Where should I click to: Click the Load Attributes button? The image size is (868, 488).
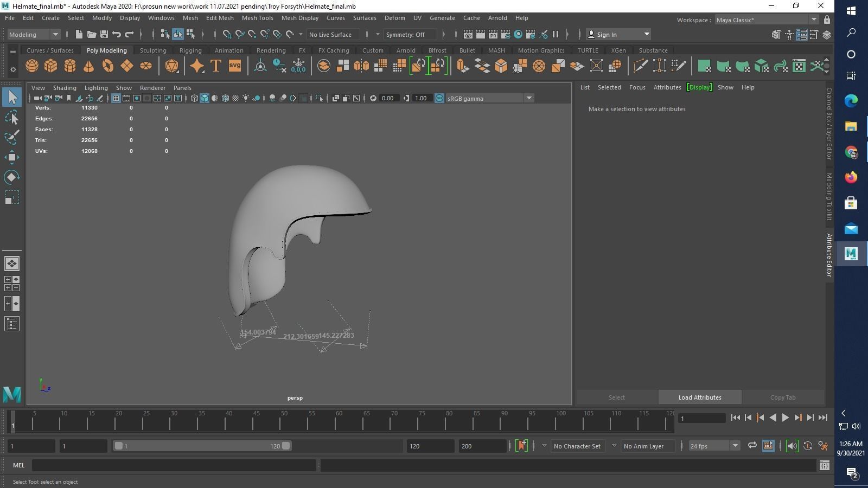(700, 397)
